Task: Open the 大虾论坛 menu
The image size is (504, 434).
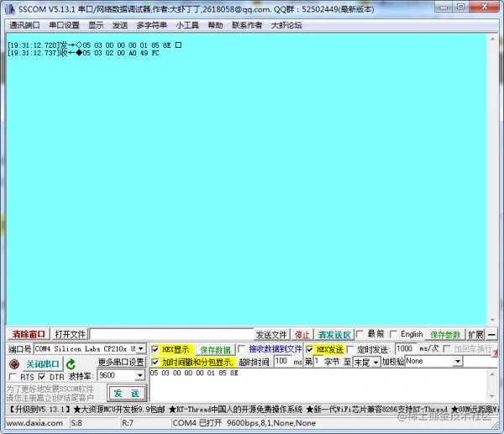Action: (x=286, y=25)
